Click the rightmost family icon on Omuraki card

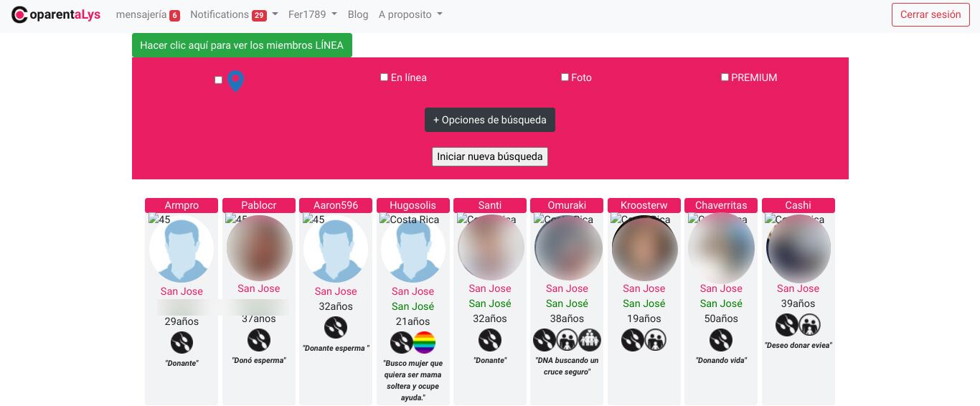[590, 339]
